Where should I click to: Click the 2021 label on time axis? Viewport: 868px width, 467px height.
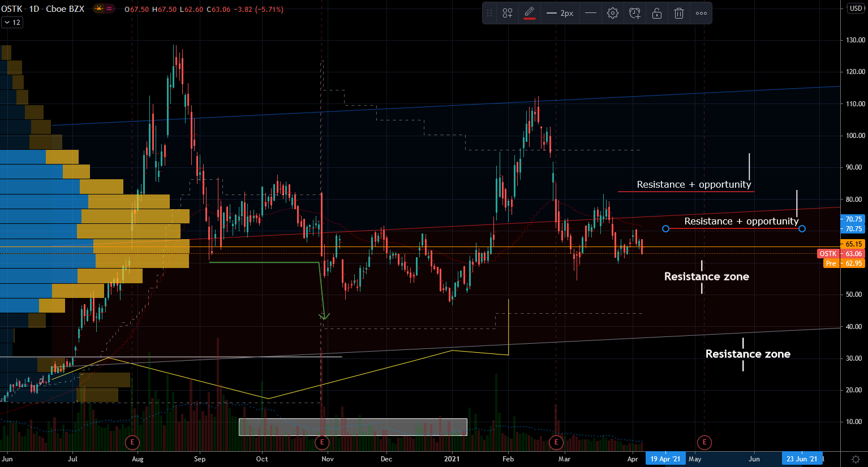(x=452, y=459)
